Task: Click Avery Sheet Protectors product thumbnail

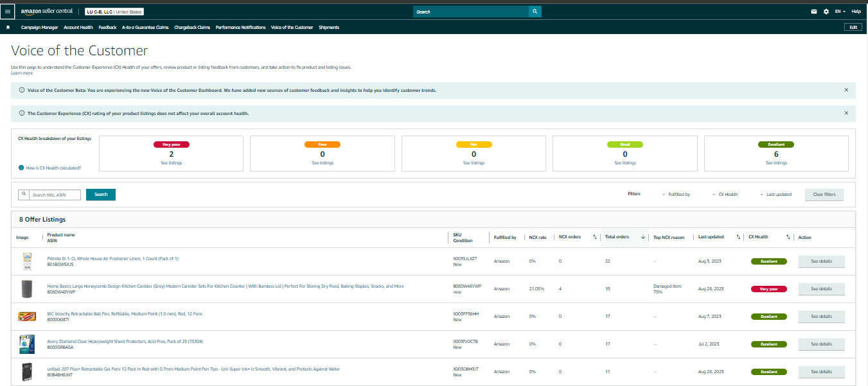Action: 27,344
